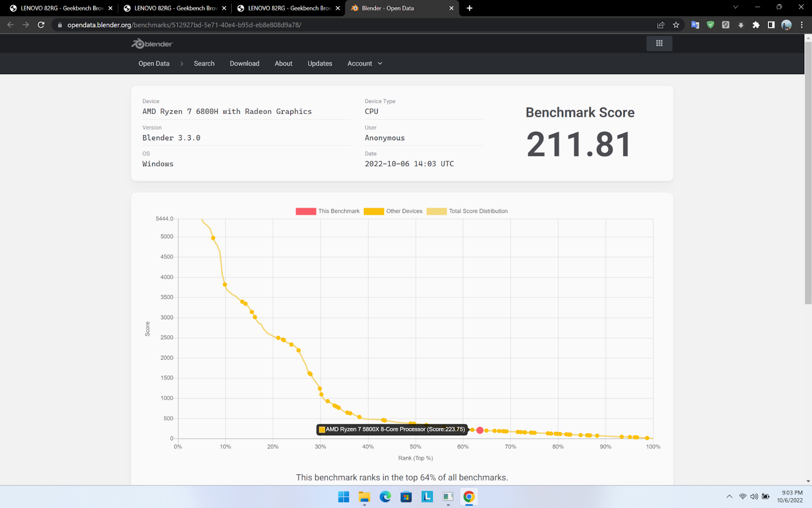Open Microsoft Edge from the taskbar

pos(385,497)
